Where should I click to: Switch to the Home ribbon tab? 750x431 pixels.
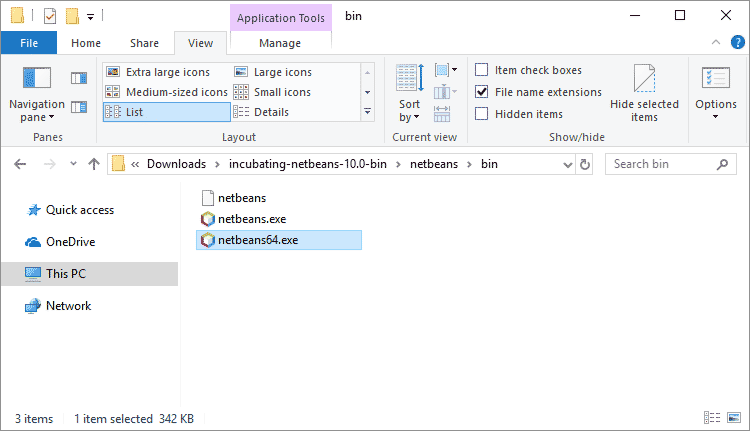(x=86, y=43)
